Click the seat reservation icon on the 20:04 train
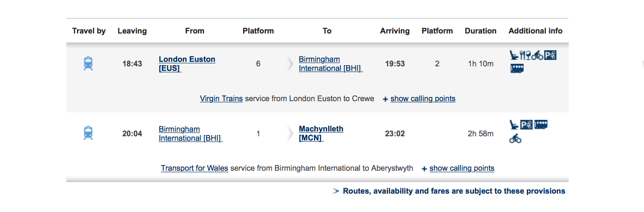The image size is (644, 212). 514,125
